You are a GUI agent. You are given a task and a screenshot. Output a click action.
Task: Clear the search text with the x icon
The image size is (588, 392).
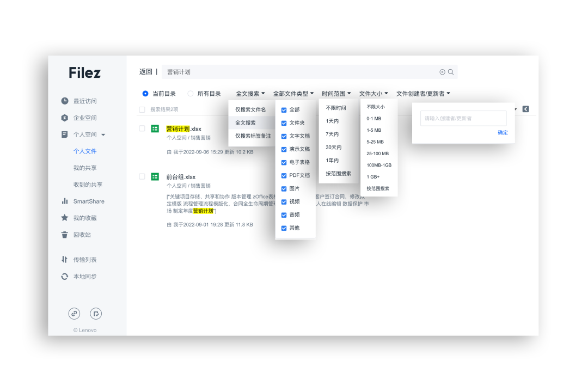[x=443, y=72]
